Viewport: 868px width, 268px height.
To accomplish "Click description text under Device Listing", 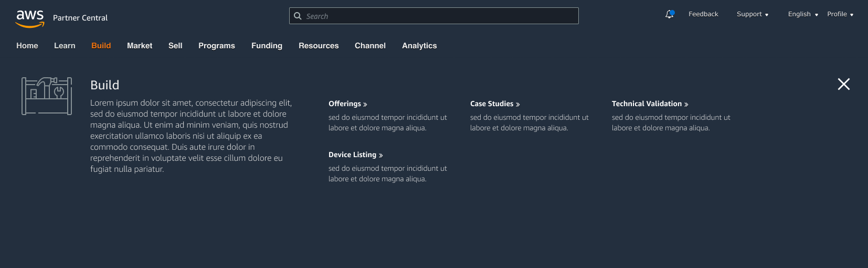I will [388, 174].
